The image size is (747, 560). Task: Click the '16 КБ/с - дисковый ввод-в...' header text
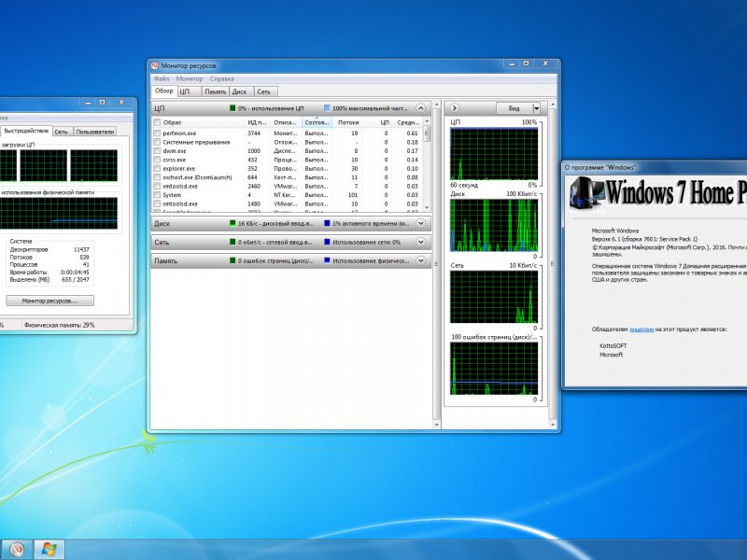tap(275, 223)
